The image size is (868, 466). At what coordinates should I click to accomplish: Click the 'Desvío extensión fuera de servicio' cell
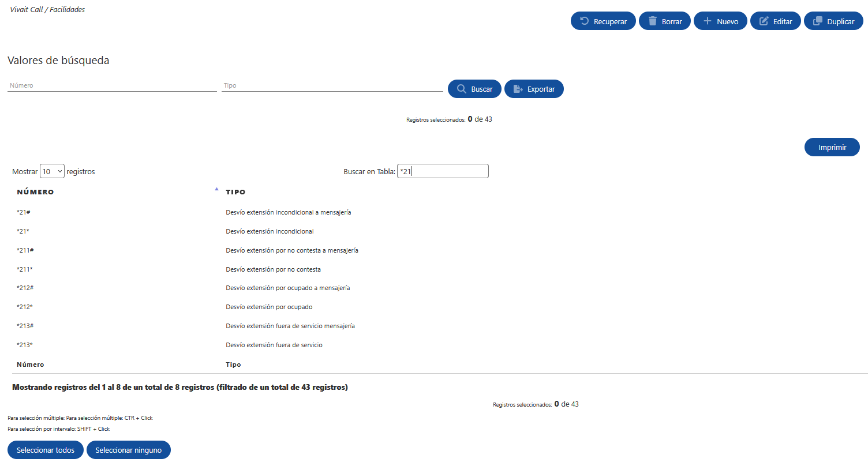pyautogui.click(x=274, y=345)
